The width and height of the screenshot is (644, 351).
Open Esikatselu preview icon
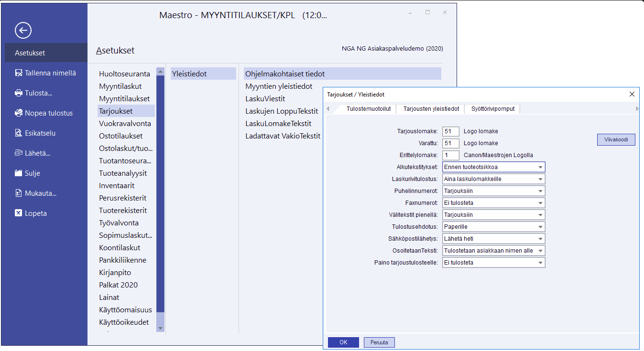click(x=19, y=133)
